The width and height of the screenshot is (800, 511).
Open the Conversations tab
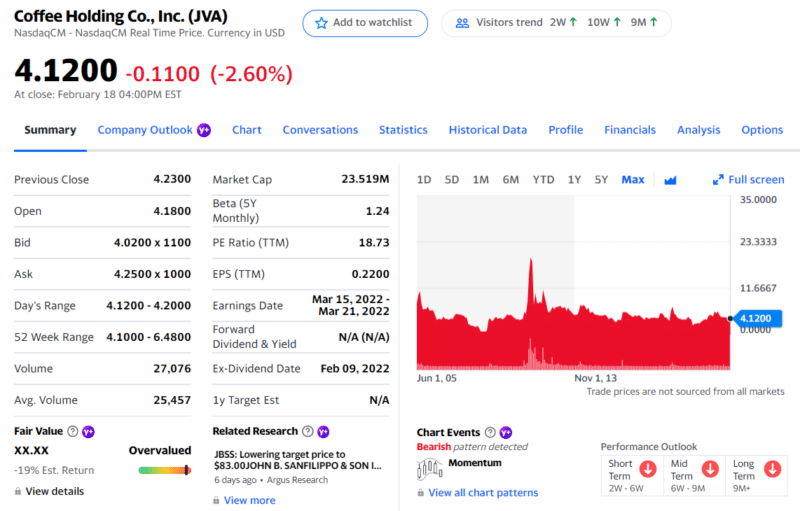tap(320, 130)
